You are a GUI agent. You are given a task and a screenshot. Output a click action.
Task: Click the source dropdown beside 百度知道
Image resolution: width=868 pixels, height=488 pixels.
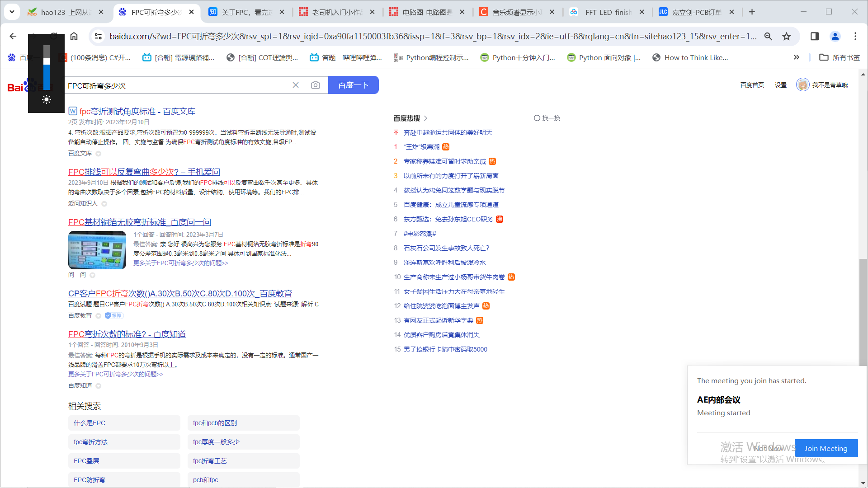coord(98,386)
